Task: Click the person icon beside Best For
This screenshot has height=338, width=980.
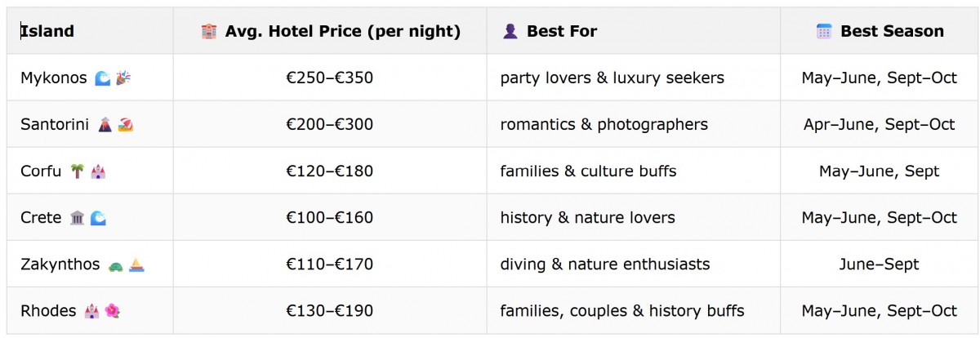Action: [x=510, y=31]
